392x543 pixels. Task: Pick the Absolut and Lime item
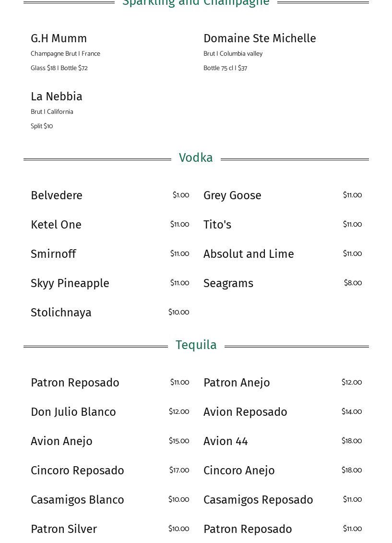249,254
